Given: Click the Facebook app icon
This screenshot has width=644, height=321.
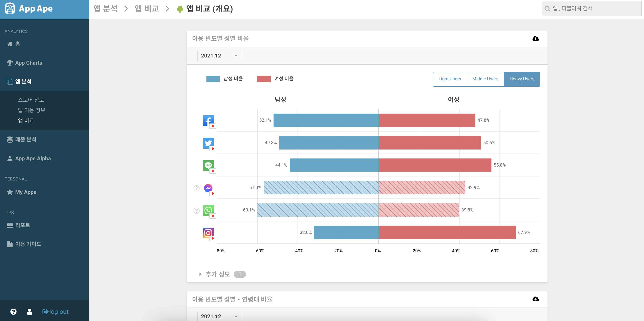Looking at the screenshot, I should point(208,121).
